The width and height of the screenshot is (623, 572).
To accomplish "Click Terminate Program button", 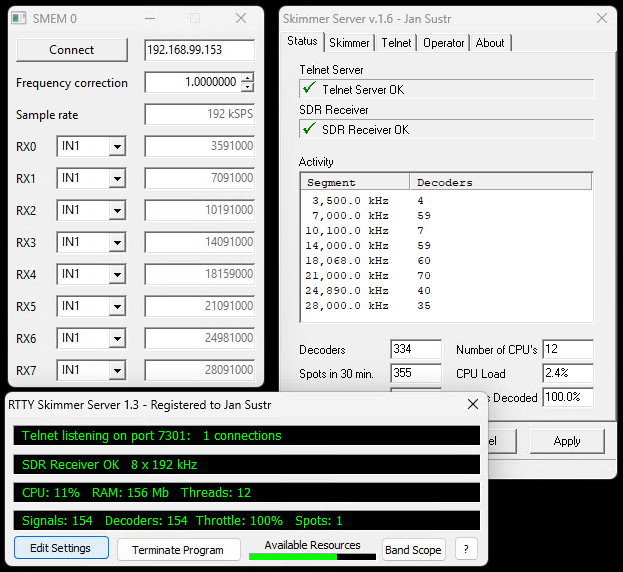I will [179, 549].
